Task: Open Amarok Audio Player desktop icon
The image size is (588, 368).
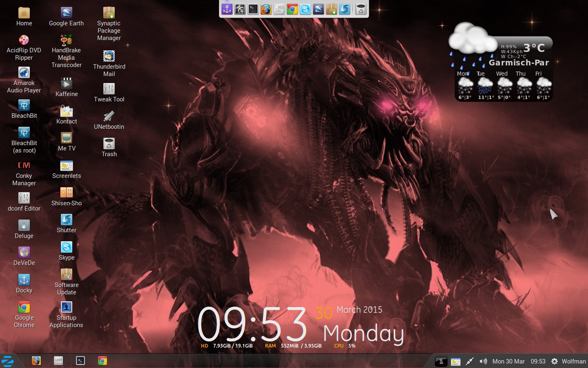Action: click(24, 80)
